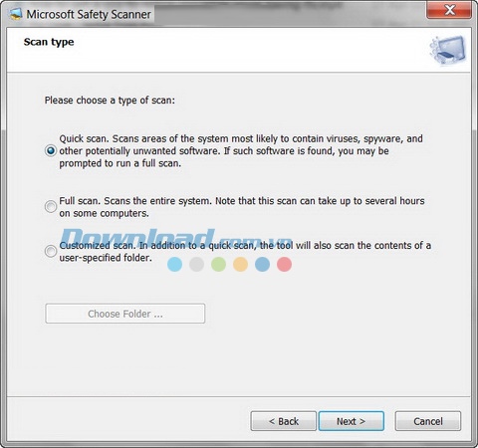Click the 'Scan type' heading text
Viewport: 478px width, 448px height.
point(49,42)
